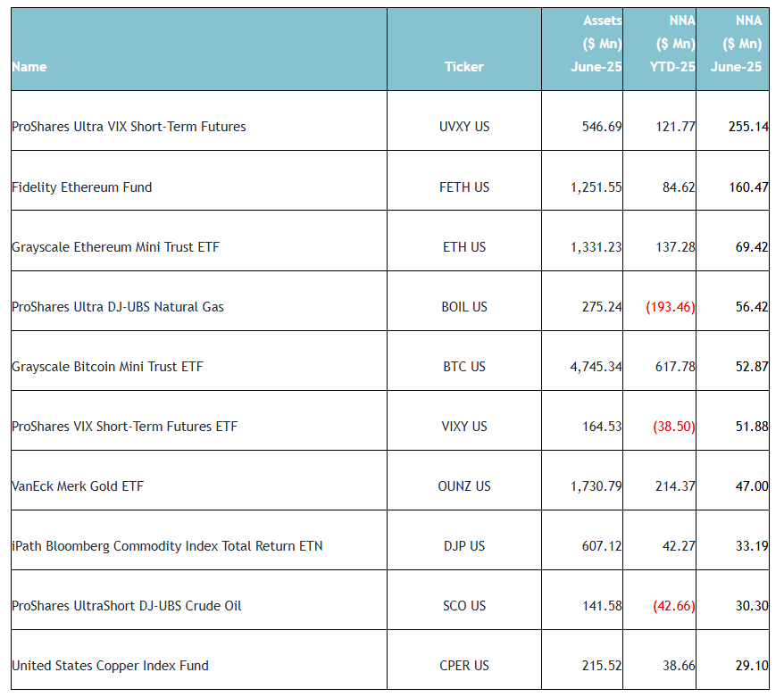This screenshot has height=697, width=784.
Task: Select the SCO US ticker cell
Action: pos(464,606)
